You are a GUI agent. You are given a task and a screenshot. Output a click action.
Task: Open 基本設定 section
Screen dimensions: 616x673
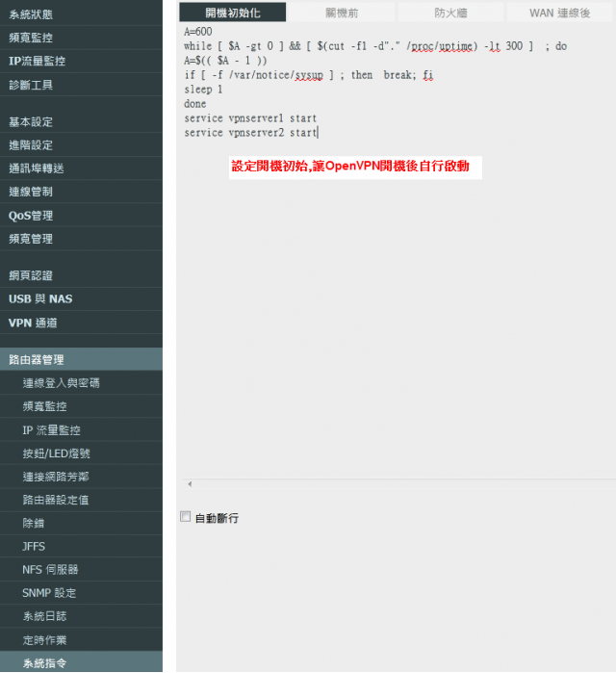(81, 121)
